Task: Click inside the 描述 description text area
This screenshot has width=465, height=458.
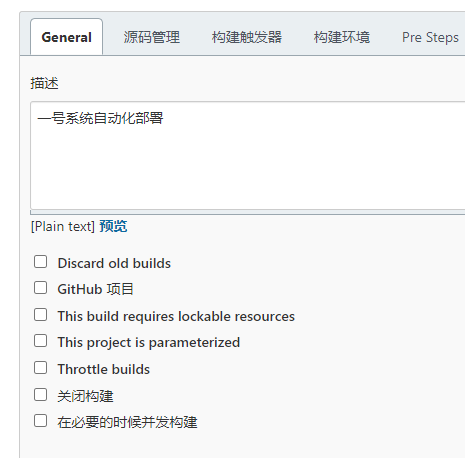Action: (248, 156)
